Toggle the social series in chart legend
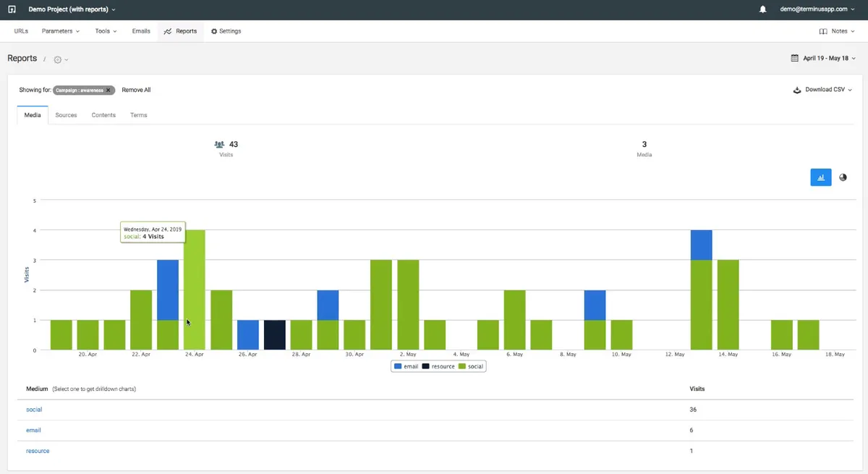 [472, 366]
